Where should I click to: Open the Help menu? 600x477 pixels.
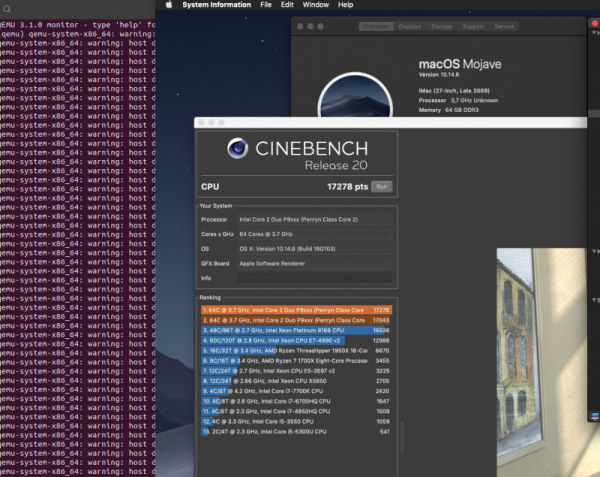(346, 5)
